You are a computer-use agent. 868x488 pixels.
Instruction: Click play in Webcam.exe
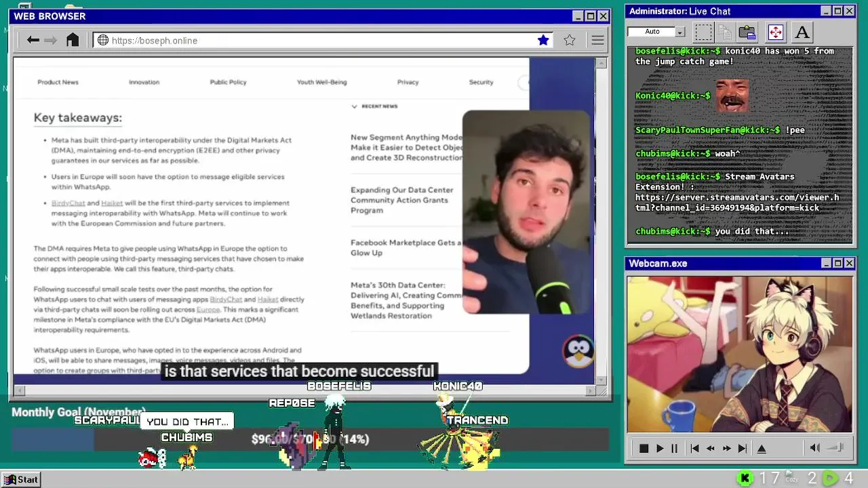tap(660, 448)
